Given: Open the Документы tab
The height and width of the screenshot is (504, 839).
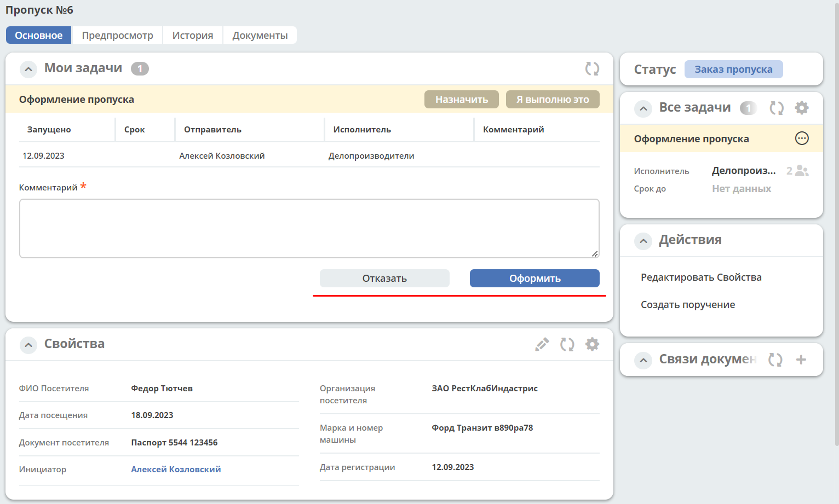Looking at the screenshot, I should coord(260,35).
